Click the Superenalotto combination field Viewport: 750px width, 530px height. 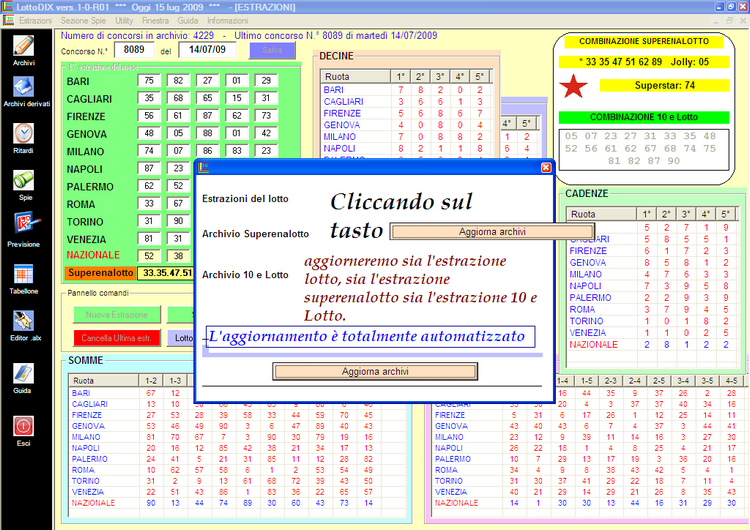pos(166,273)
